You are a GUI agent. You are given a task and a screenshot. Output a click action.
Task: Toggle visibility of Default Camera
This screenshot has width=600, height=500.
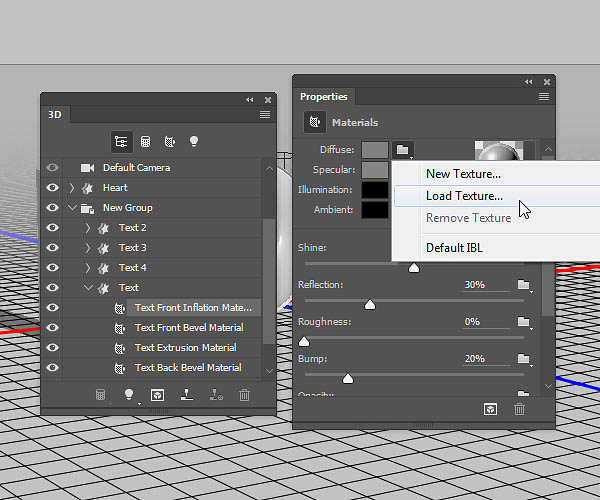tap(52, 168)
